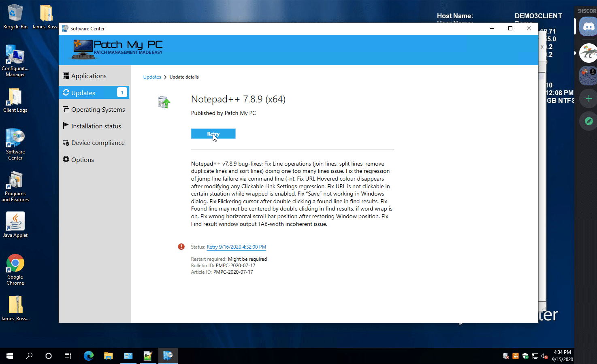This screenshot has width=597, height=364.
Task: Open the taskbar clock showing 4:34 PM
Action: click(x=562, y=356)
